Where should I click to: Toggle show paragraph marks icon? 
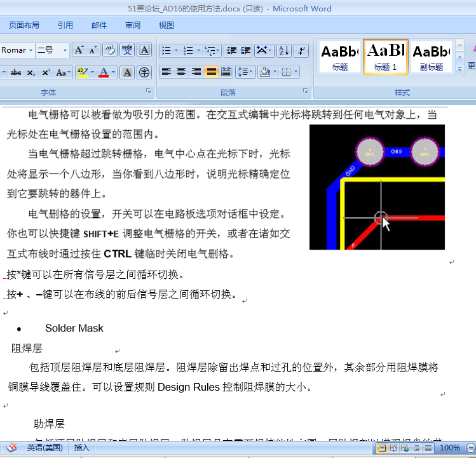[301, 51]
